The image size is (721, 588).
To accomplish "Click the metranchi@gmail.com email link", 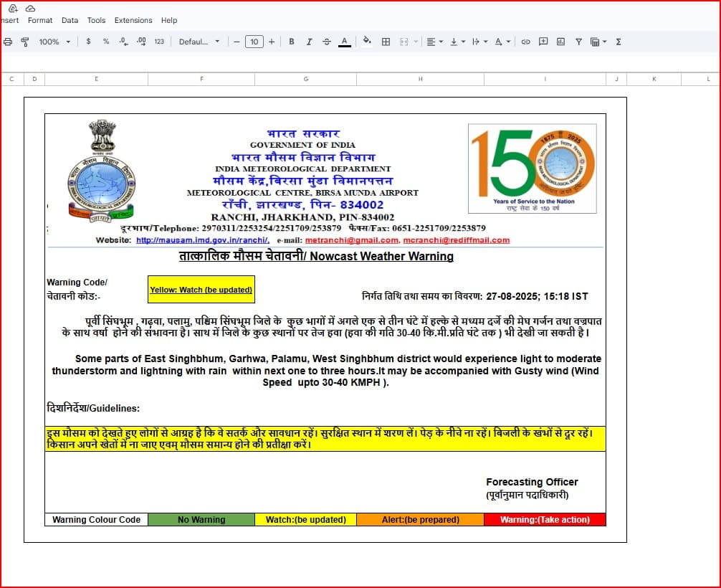I will 351,240.
